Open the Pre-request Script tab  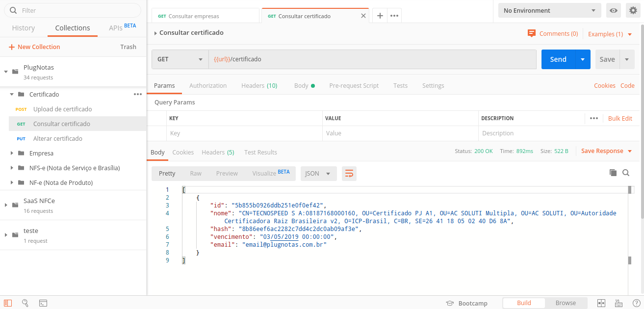[x=354, y=85]
